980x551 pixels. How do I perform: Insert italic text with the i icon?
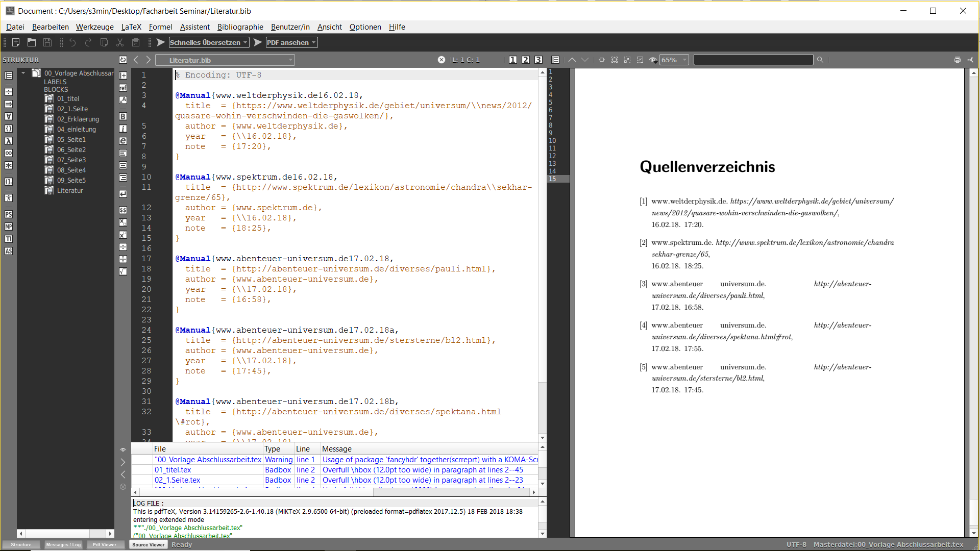(123, 129)
